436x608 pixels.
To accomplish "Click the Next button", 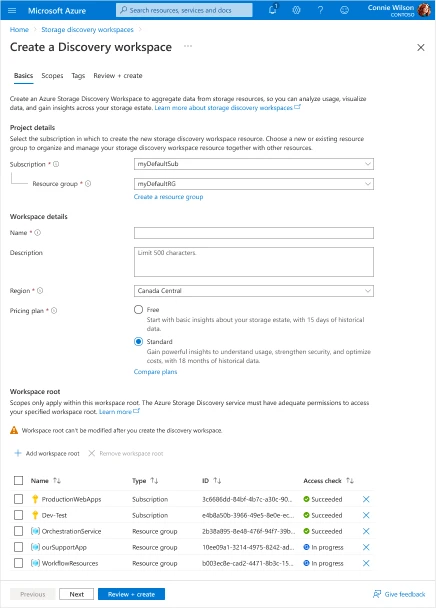I will coord(76,594).
